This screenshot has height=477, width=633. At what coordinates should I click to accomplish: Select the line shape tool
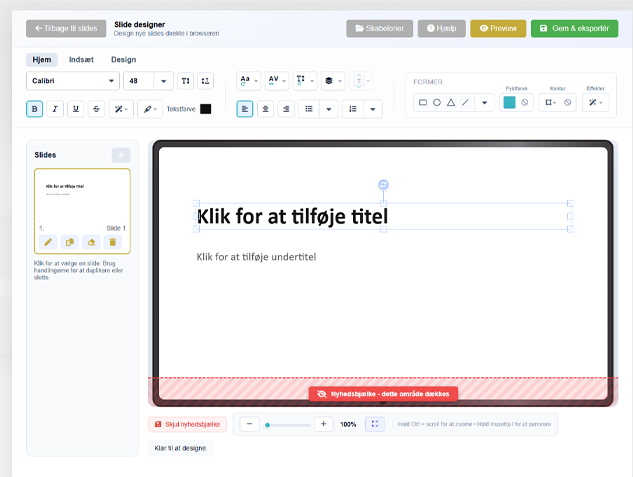[x=465, y=103]
